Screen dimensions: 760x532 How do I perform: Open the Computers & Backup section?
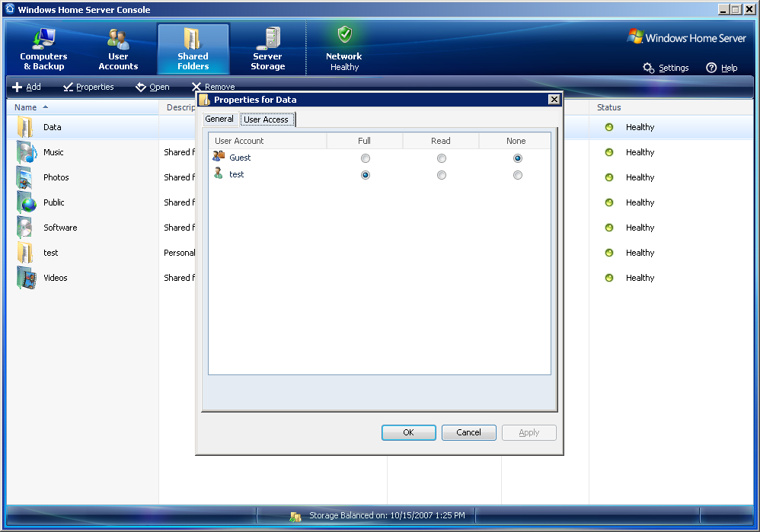[x=43, y=49]
